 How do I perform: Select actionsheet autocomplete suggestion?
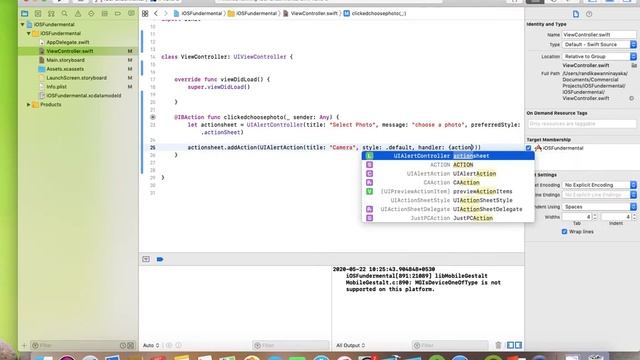448,156
